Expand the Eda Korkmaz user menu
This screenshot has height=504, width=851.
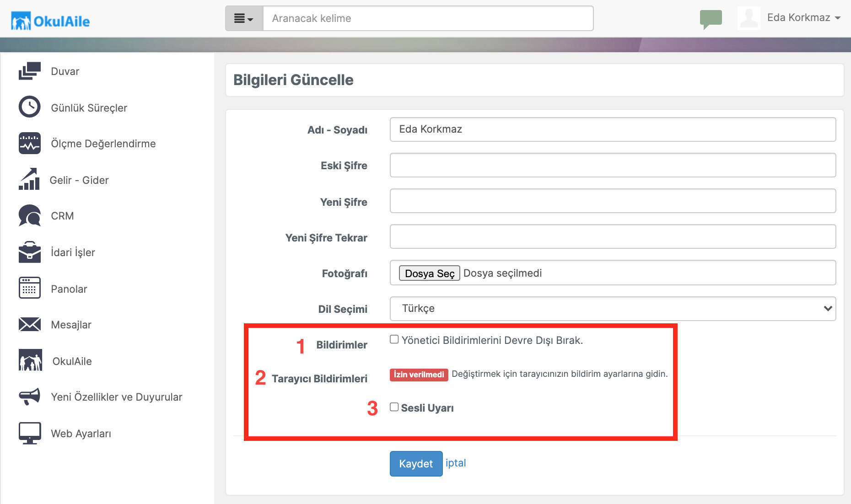click(804, 18)
